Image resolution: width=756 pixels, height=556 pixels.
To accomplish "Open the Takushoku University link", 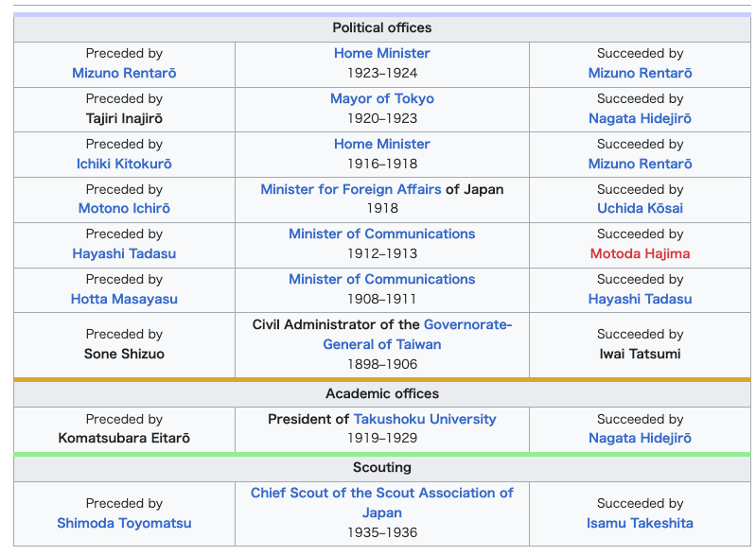I will coord(424,419).
